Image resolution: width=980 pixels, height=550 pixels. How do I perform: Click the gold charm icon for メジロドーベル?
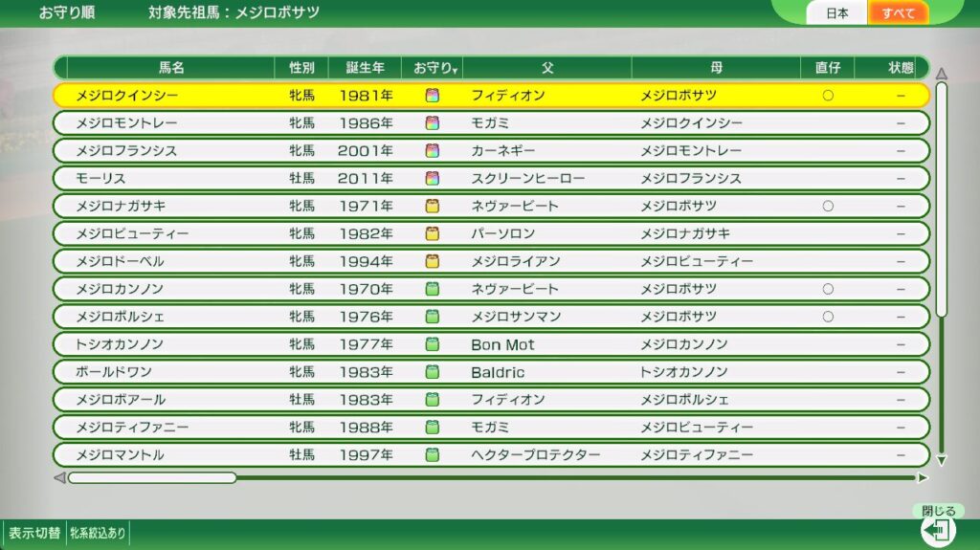[432, 261]
